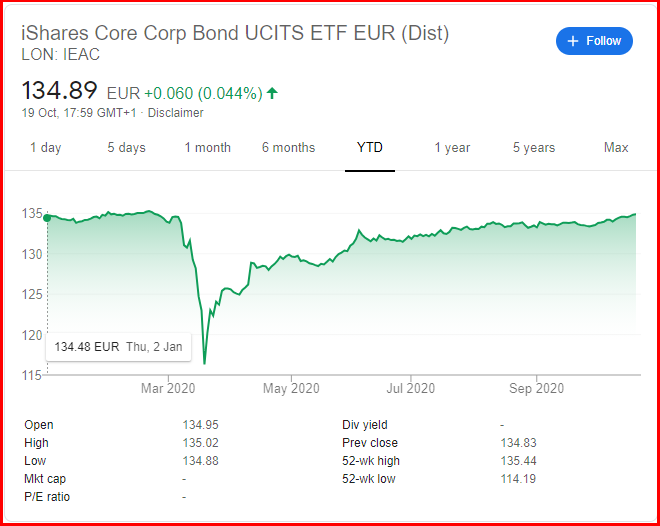Switch to the 5 days range
660x526 pixels.
coord(127,148)
